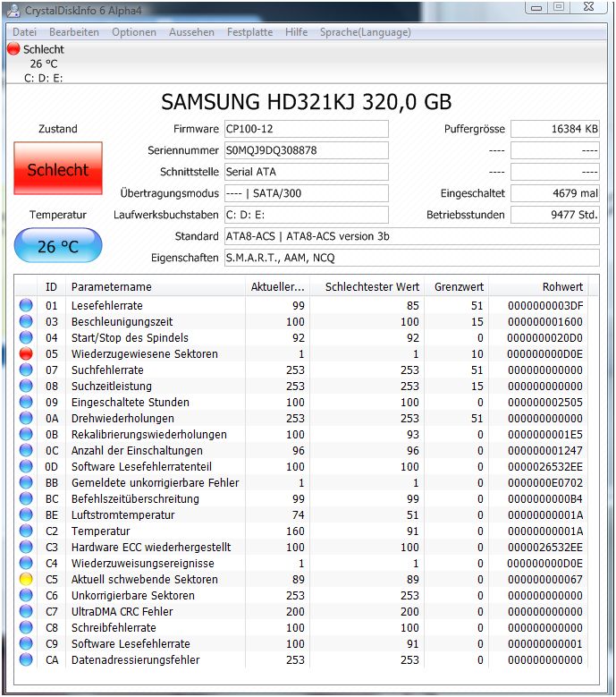The height and width of the screenshot is (697, 616).
Task: Click the Standard field ATA8-ACS
Action: [411, 236]
